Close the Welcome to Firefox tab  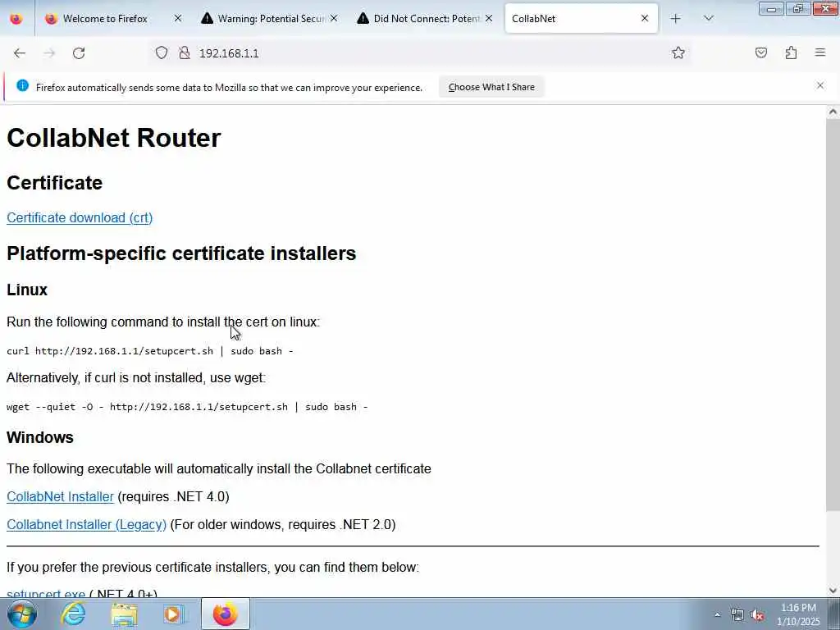point(178,18)
